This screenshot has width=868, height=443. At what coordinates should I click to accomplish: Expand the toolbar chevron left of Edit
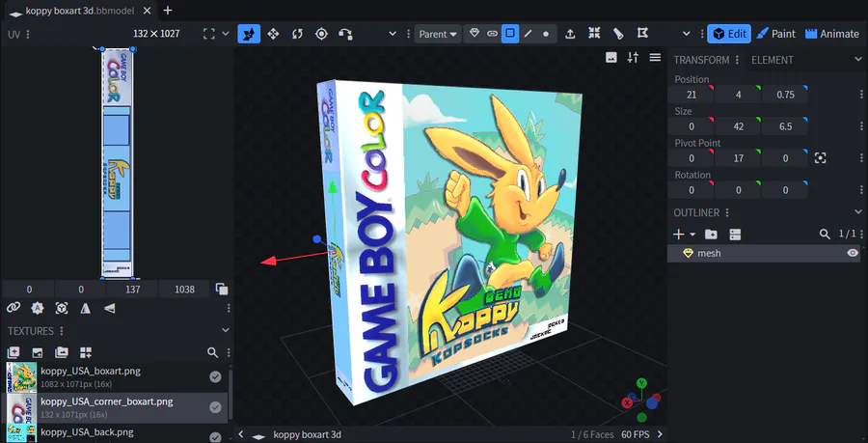click(687, 34)
